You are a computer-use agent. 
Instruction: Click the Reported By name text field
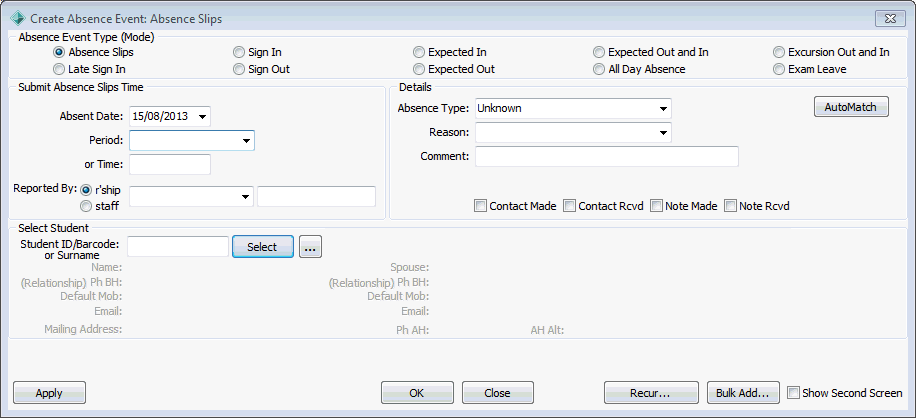pyautogui.click(x=317, y=197)
